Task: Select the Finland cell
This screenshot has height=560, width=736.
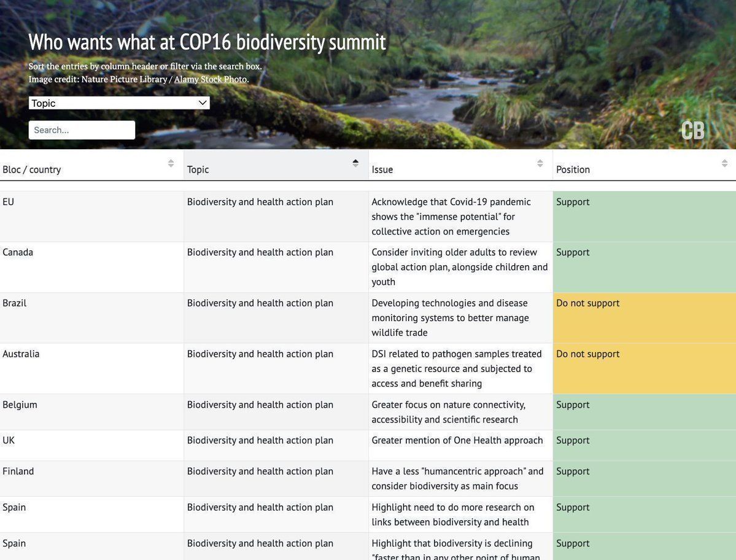Action: tap(92, 478)
